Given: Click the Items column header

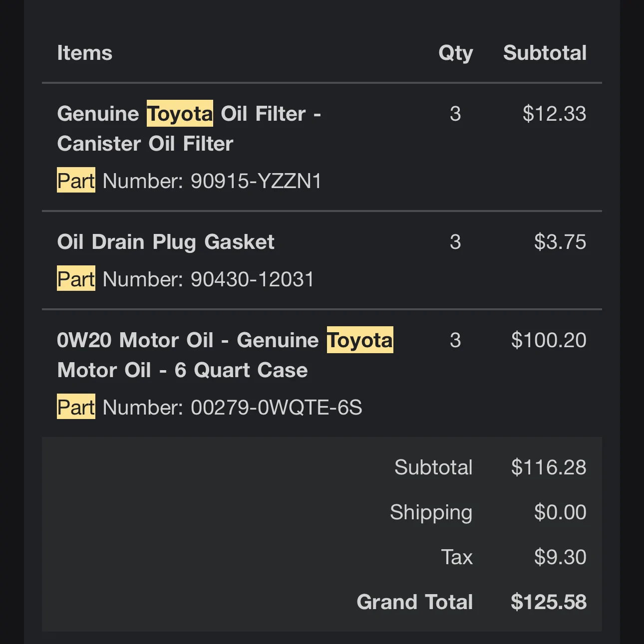Looking at the screenshot, I should coord(85,53).
